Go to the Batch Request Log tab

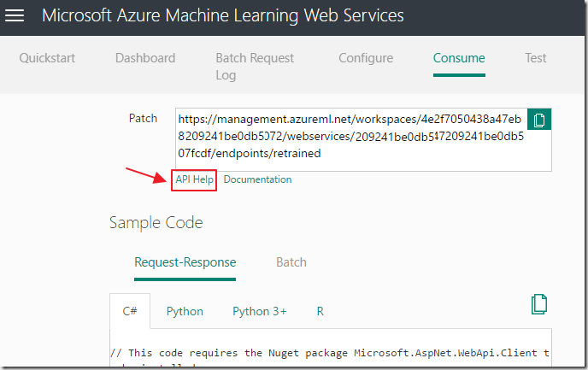click(255, 67)
